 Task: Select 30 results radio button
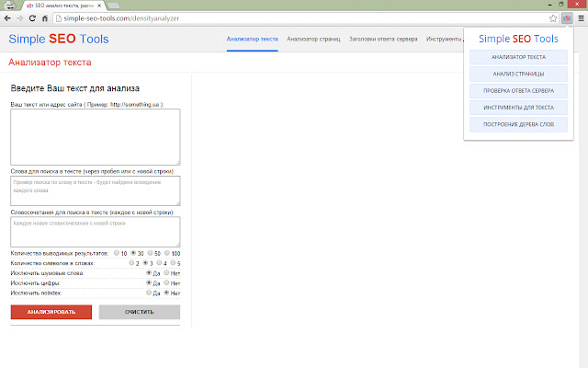click(133, 253)
